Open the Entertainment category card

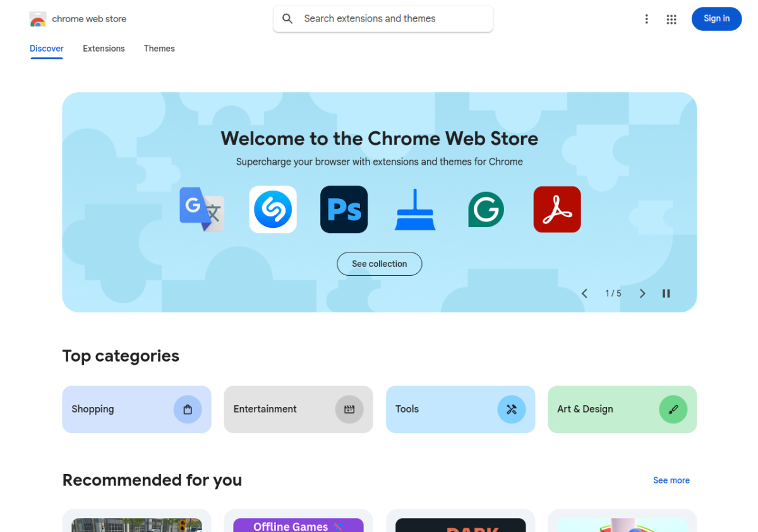(x=298, y=410)
